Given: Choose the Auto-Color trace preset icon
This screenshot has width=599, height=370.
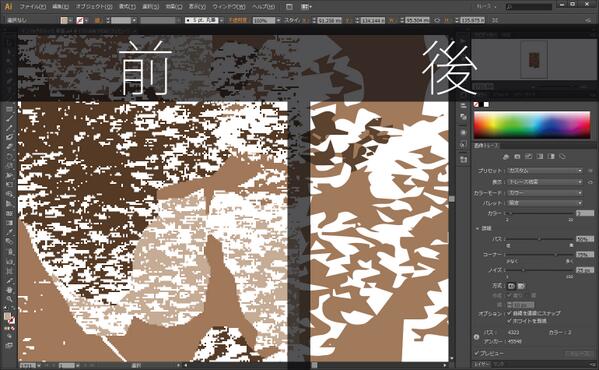Looking at the screenshot, I should click(x=506, y=157).
